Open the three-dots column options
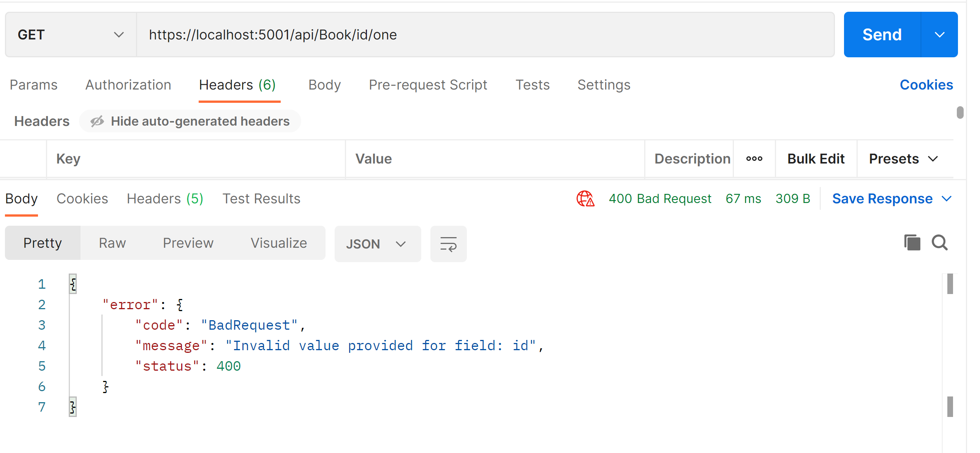Screen dimensions: 980x453 pos(754,159)
